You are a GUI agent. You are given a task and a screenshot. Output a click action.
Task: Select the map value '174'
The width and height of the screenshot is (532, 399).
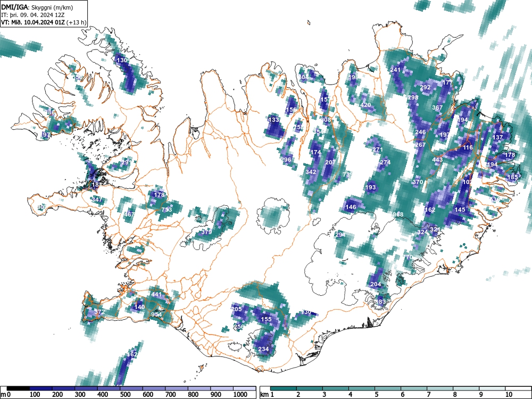point(316,152)
